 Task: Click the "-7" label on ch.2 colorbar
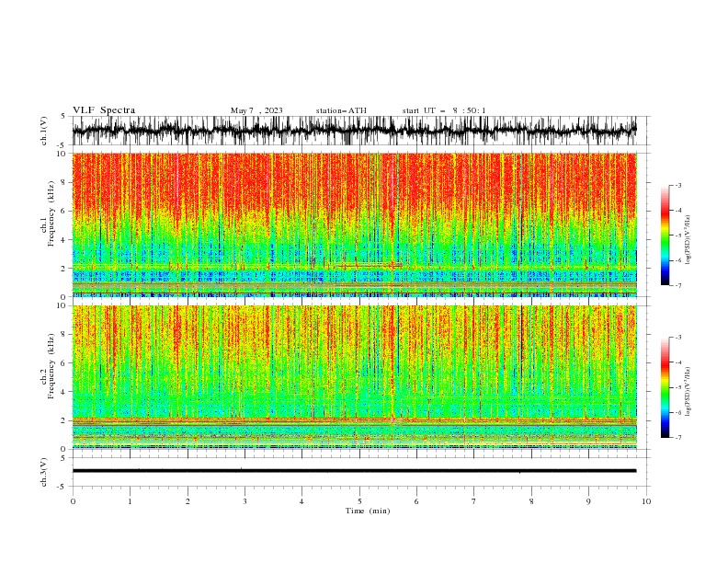pyautogui.click(x=677, y=438)
